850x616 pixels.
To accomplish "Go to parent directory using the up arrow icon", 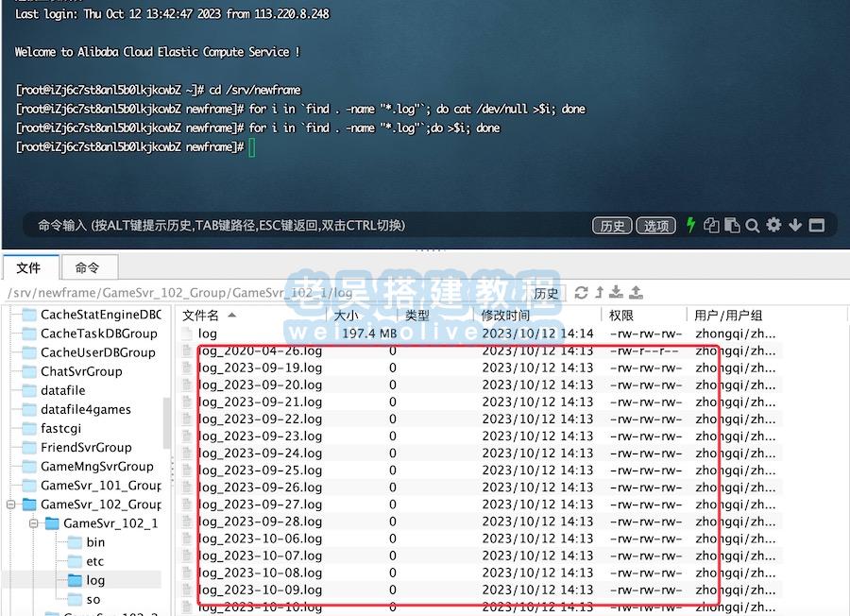I will pyautogui.click(x=600, y=293).
